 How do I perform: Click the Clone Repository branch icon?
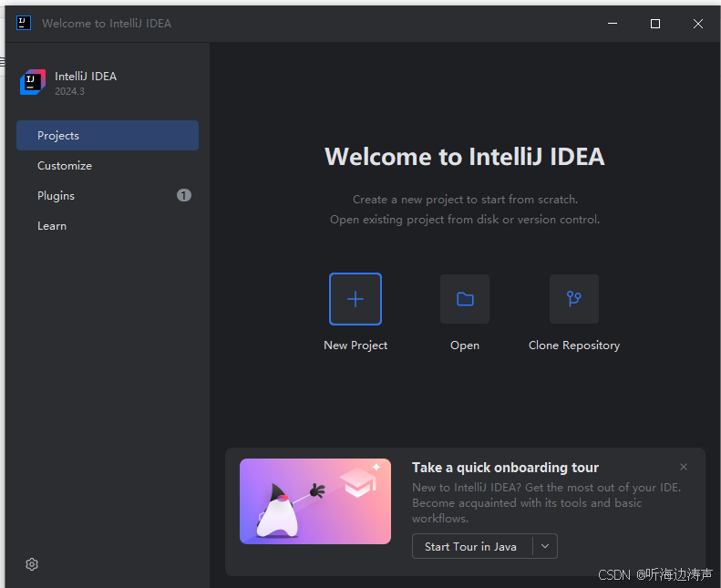tap(574, 299)
